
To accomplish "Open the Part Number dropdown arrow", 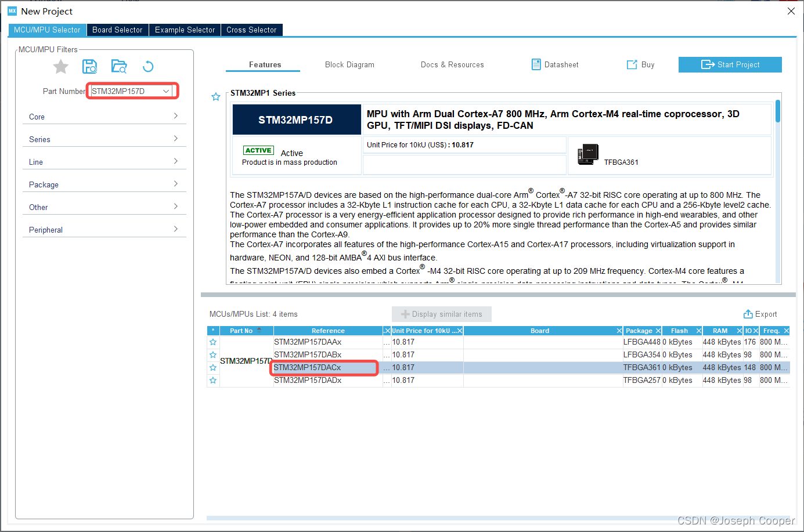I will (x=166, y=91).
